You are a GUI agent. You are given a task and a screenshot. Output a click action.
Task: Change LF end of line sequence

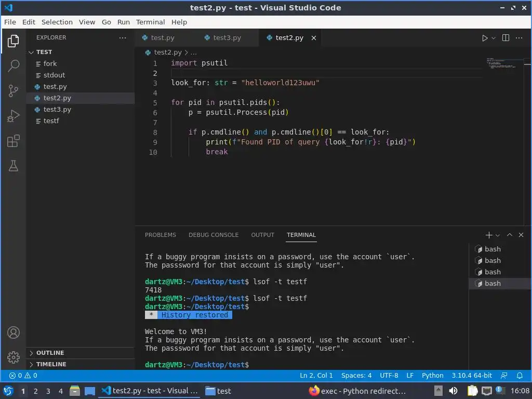coord(410,375)
